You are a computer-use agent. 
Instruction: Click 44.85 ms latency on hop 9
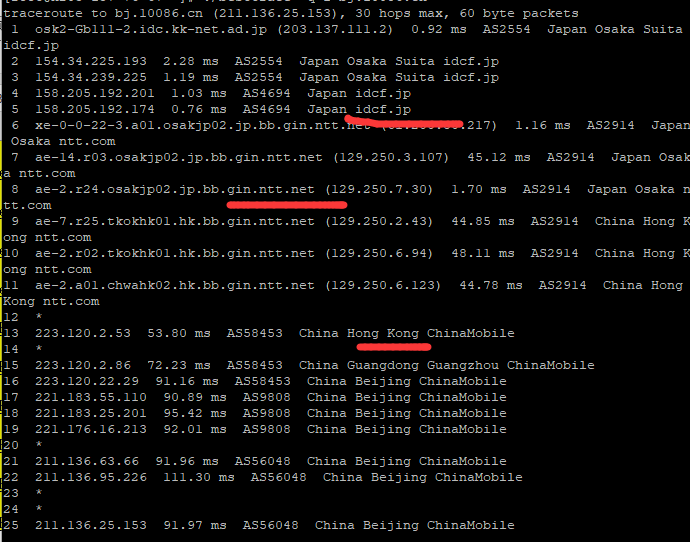(x=483, y=221)
